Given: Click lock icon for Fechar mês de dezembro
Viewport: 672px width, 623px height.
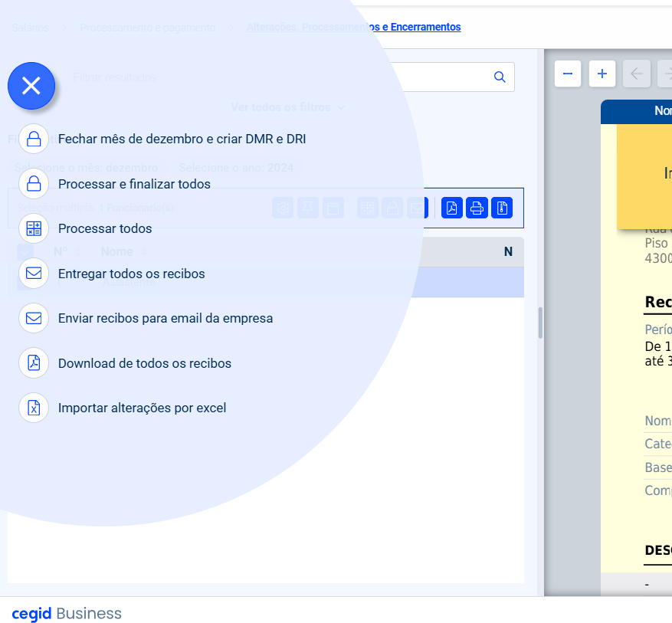Looking at the screenshot, I should [34, 139].
